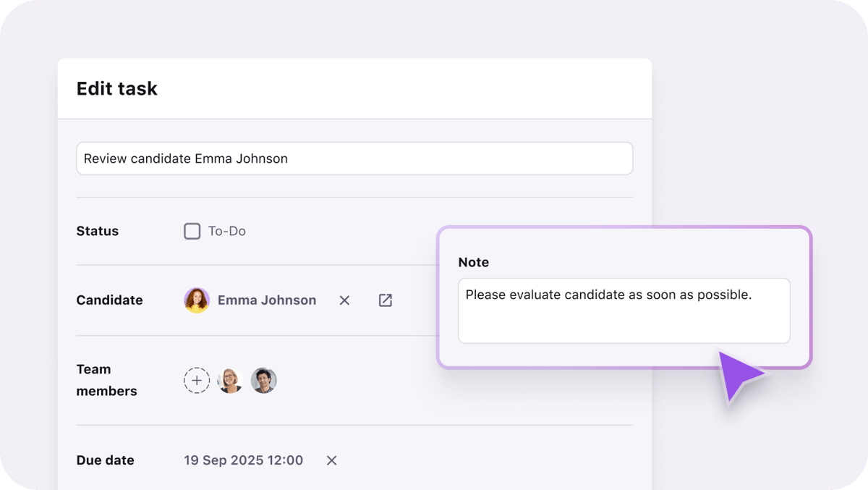Place cursor in the Note text area
This screenshot has width=868, height=490.
624,310
